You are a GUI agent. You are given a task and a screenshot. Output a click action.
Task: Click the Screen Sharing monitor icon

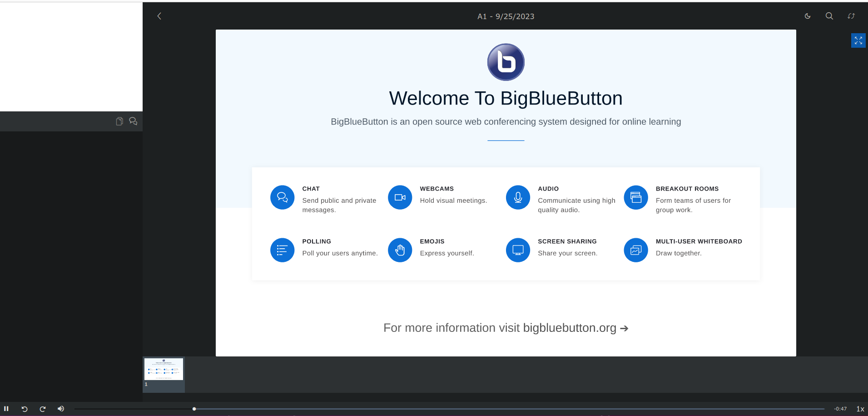pyautogui.click(x=518, y=250)
